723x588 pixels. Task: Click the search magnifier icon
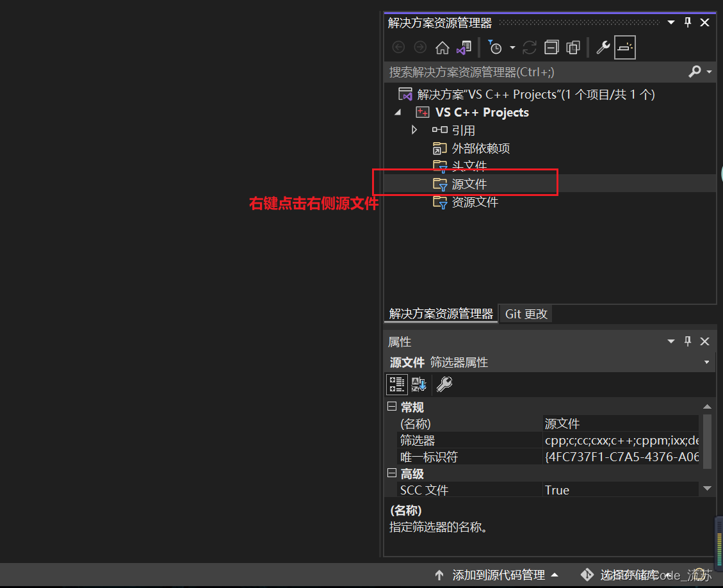point(695,72)
